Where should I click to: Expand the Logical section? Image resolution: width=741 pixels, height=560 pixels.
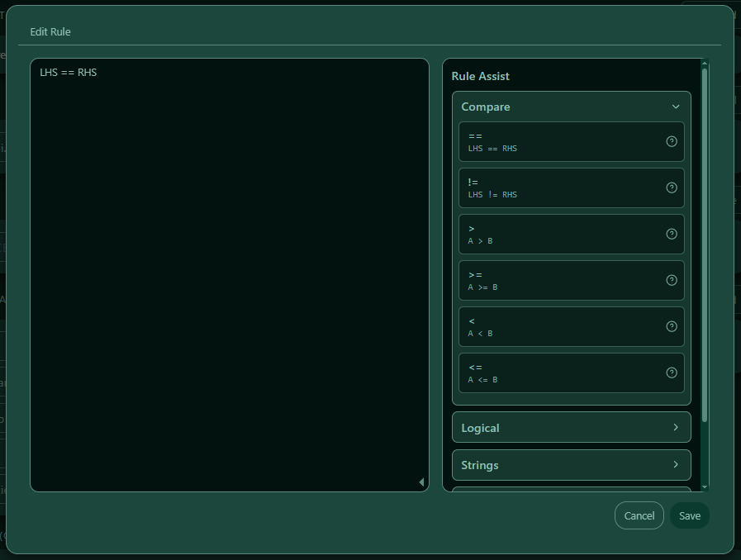572,427
